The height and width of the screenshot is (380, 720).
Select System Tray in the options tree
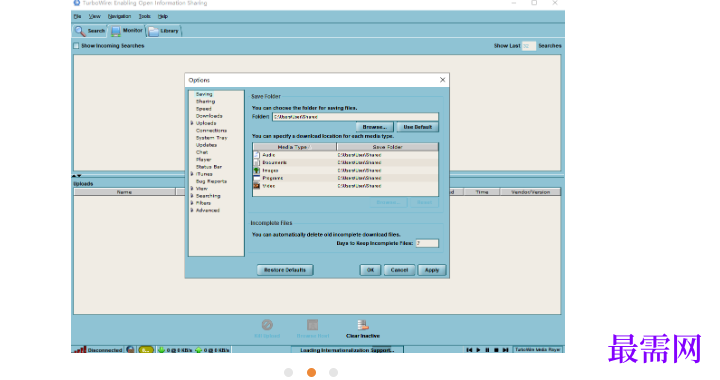(x=212, y=138)
